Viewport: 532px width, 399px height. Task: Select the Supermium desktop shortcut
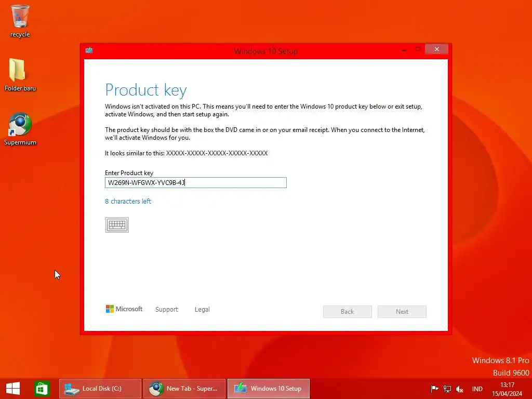coord(20,129)
